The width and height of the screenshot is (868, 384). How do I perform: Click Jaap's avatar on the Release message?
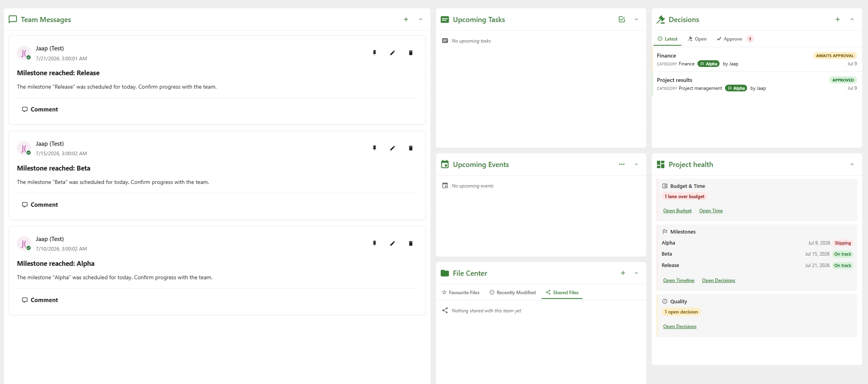tap(24, 53)
